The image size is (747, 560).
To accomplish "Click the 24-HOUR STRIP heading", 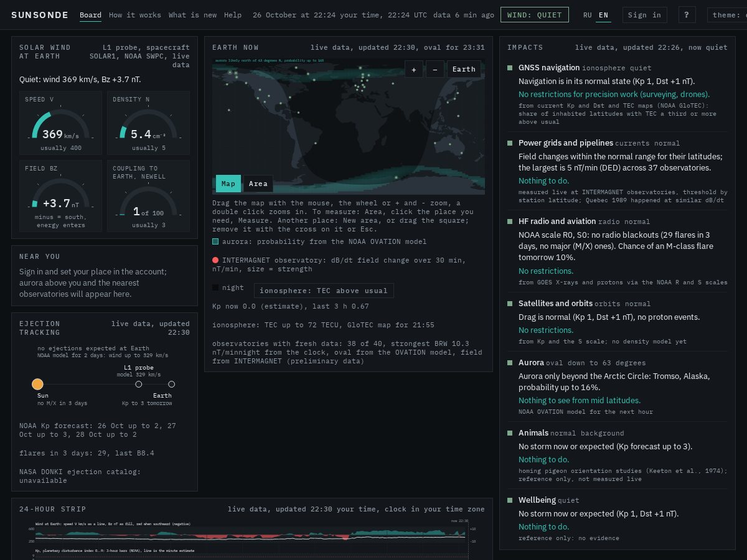I will [53, 509].
